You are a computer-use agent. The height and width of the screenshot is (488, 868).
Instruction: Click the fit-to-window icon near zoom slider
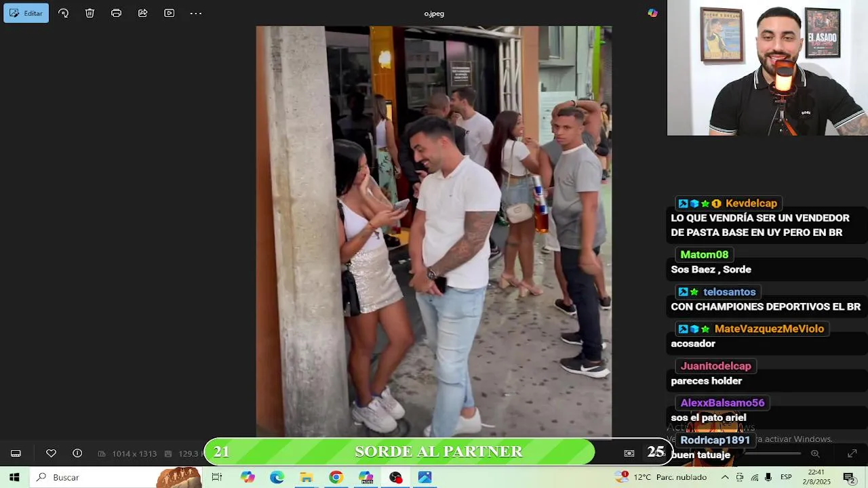pyautogui.click(x=629, y=453)
